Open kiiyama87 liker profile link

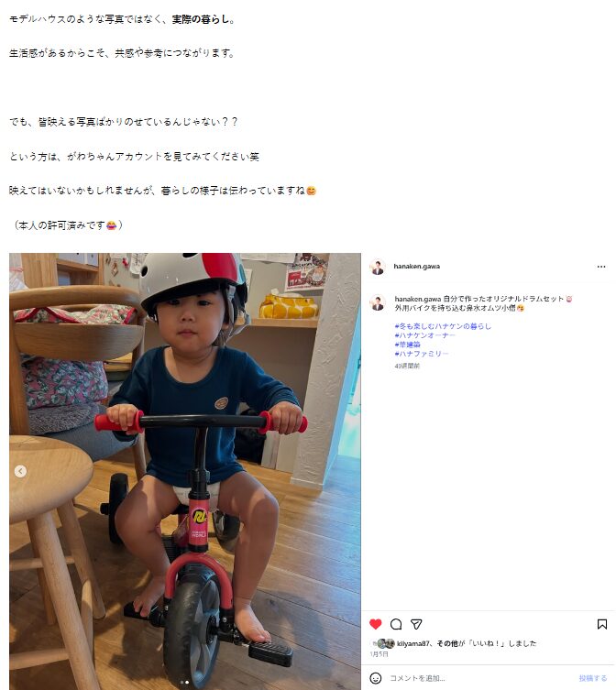coord(413,643)
